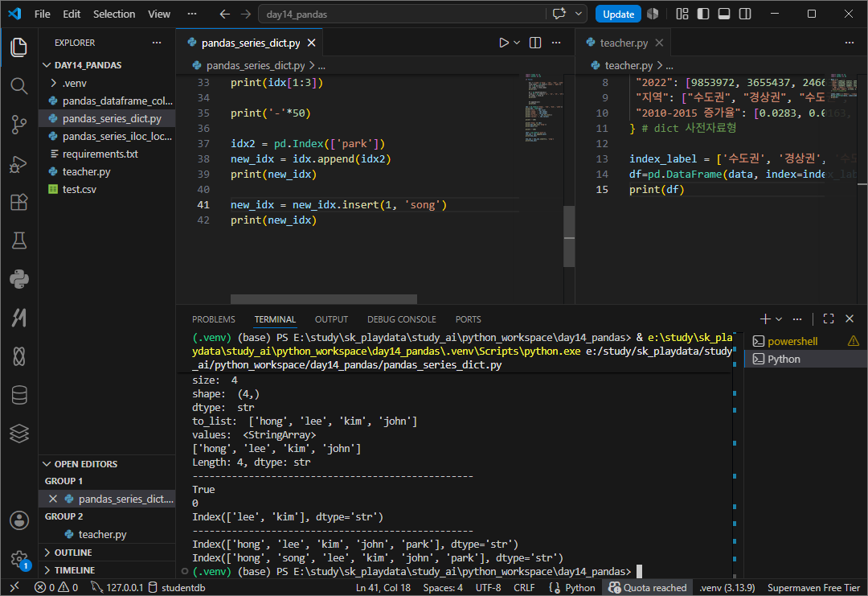
Task: Open the View menu
Action: pos(159,14)
